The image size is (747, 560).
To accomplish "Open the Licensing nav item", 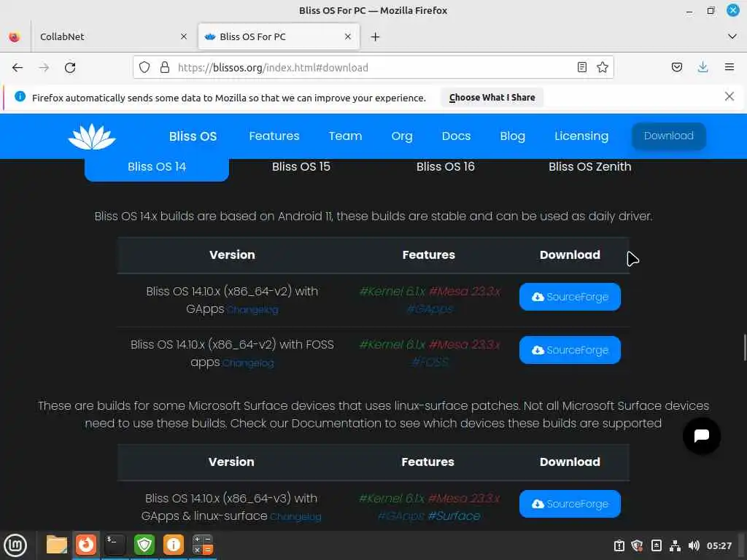I will point(581,136).
